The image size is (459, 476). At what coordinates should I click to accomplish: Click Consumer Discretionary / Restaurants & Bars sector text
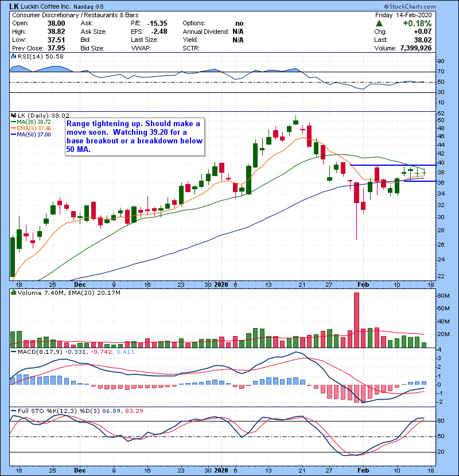pyautogui.click(x=75, y=15)
